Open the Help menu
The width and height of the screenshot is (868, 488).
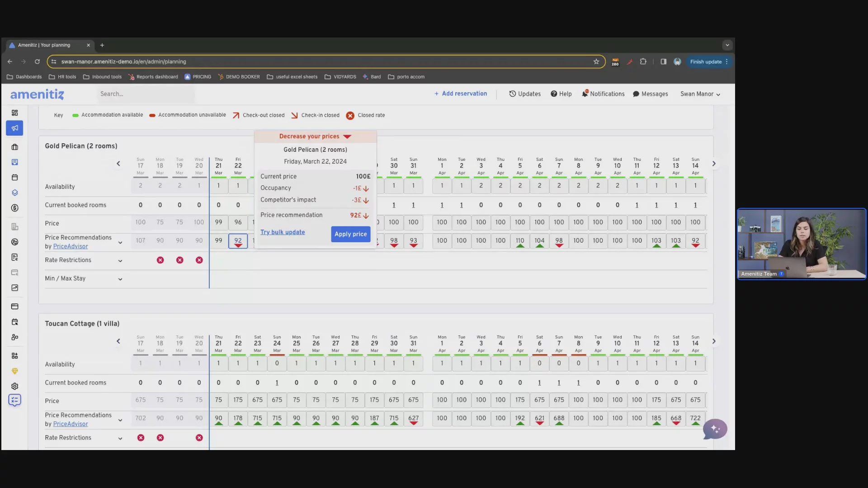pos(561,94)
